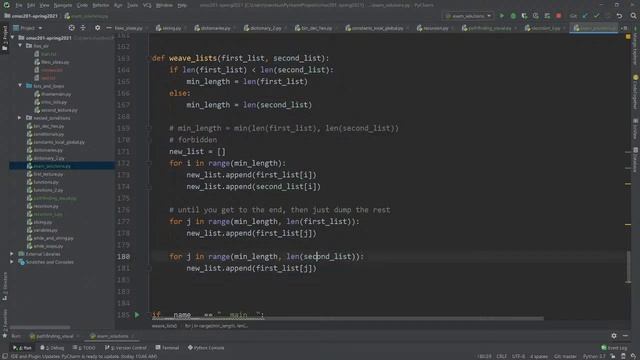Click the run gutter arrow beside line 185
Viewport: 640px width, 360px height.
point(137,315)
